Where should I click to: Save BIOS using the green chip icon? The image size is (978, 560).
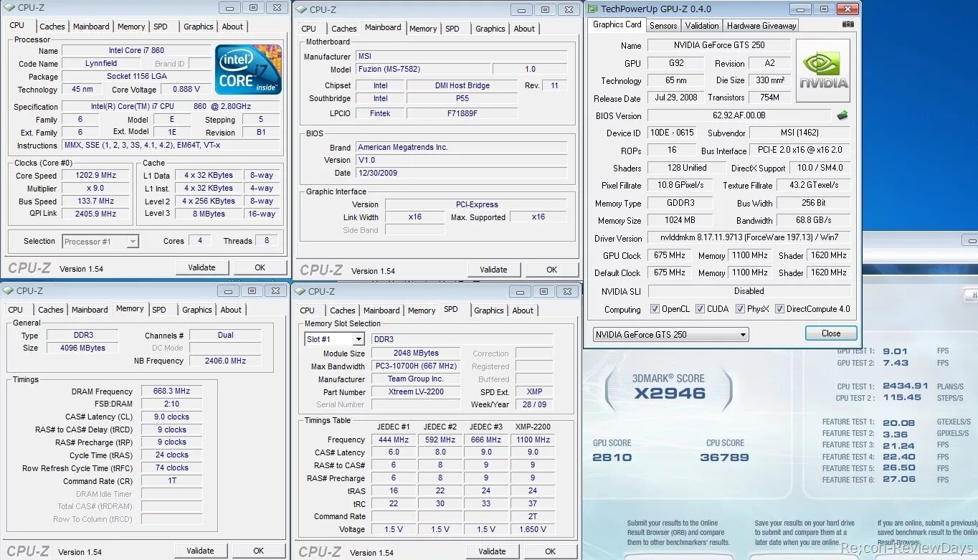click(842, 115)
